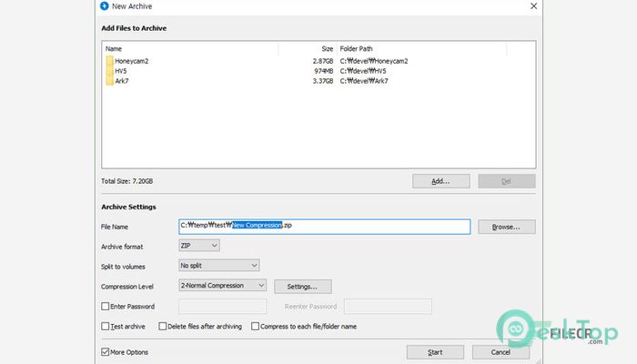Image resolution: width=637 pixels, height=364 pixels.
Task: Click the Ark7 folder path cell
Action: 364,81
